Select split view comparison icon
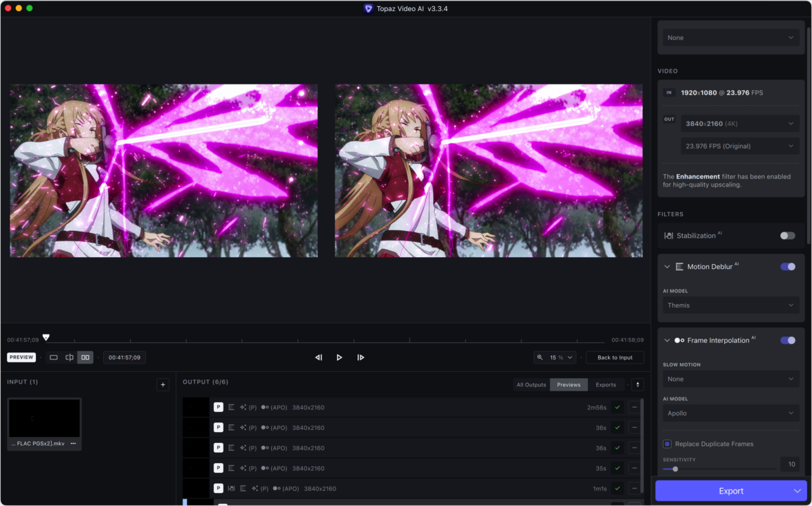 (x=69, y=357)
